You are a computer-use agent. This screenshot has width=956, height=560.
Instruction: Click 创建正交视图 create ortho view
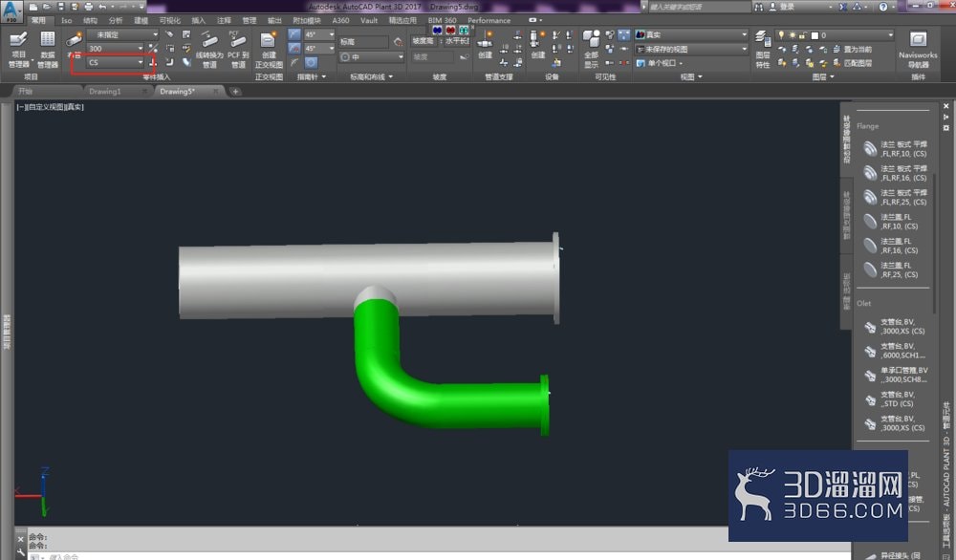(269, 50)
